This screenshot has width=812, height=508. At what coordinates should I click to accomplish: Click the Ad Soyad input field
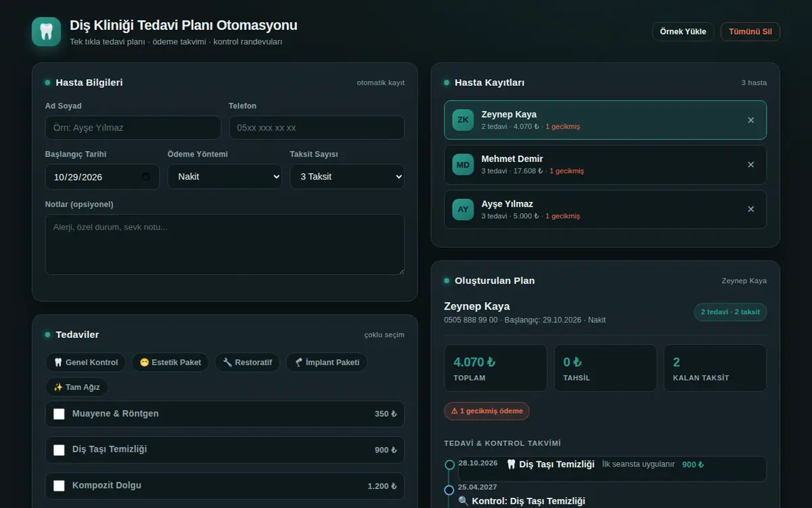133,127
